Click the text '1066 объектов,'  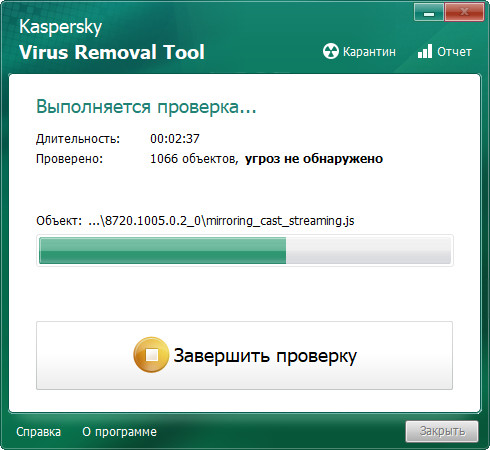pyautogui.click(x=194, y=159)
